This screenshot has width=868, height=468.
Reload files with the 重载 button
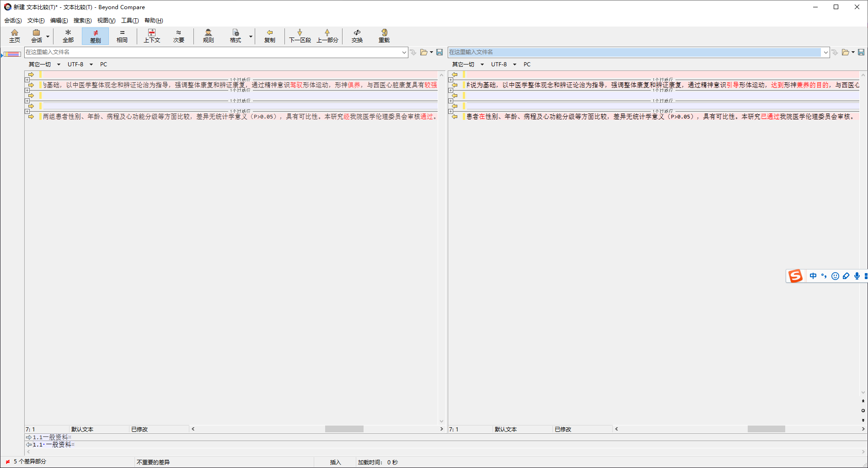coord(384,36)
